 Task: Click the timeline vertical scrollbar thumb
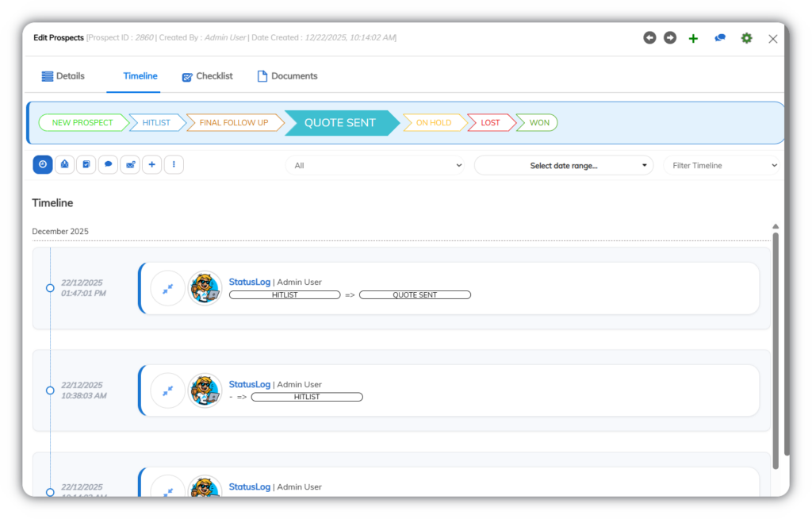(x=776, y=351)
